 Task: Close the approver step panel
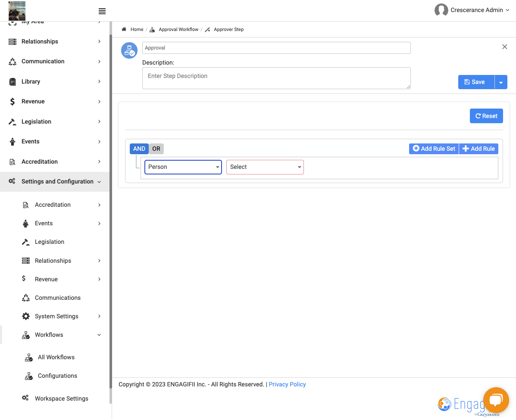coord(504,47)
